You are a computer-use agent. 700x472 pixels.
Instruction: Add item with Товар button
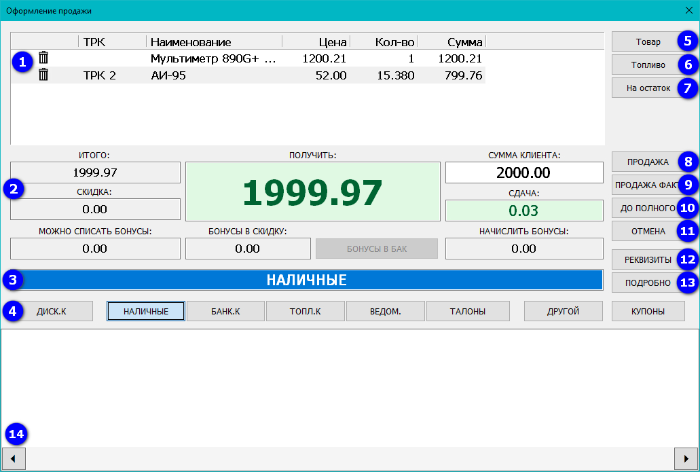tap(646, 41)
